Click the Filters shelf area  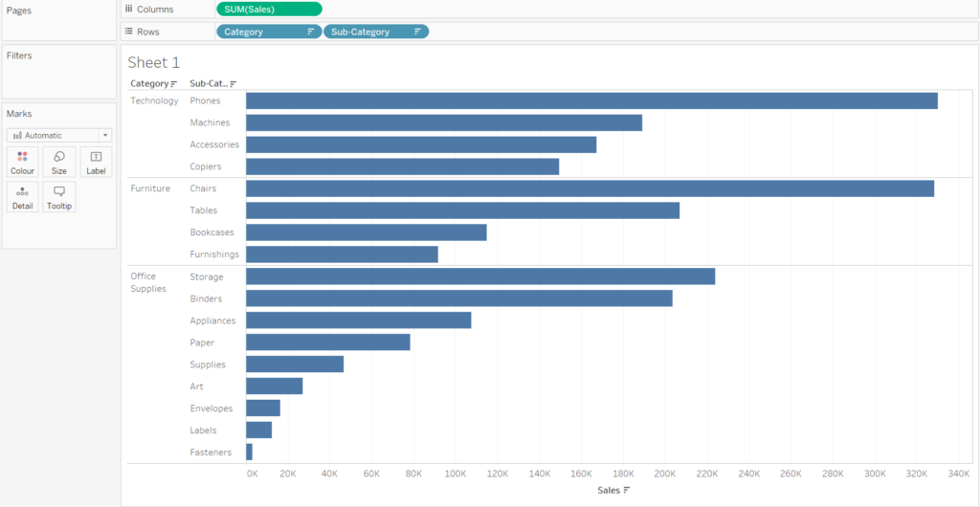click(x=59, y=72)
